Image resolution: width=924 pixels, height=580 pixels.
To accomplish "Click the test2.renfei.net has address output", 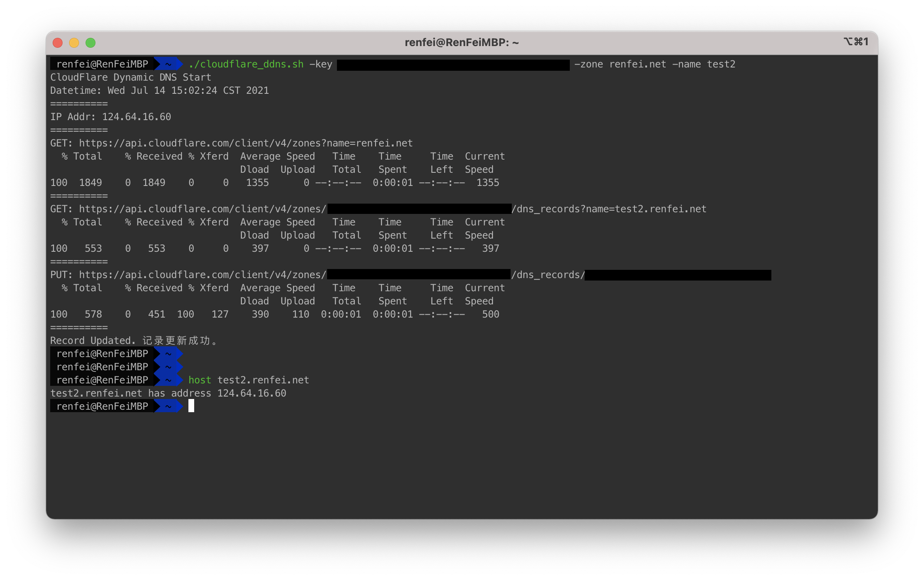I will click(x=168, y=393).
